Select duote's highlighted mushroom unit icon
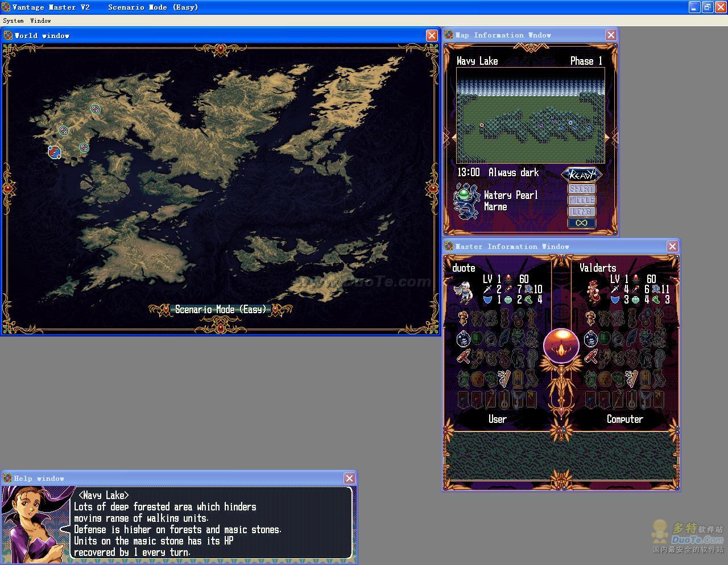This screenshot has height=565, width=728. pos(463,318)
